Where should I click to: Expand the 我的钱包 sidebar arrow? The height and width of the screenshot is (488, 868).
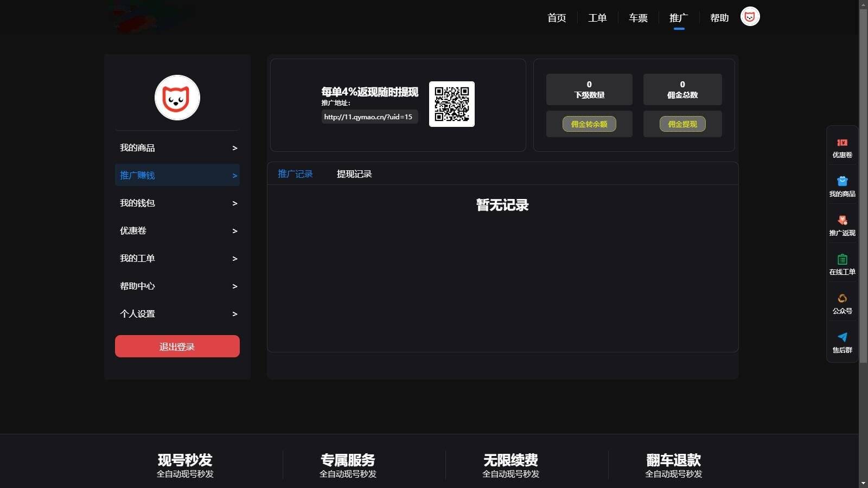pyautogui.click(x=234, y=203)
